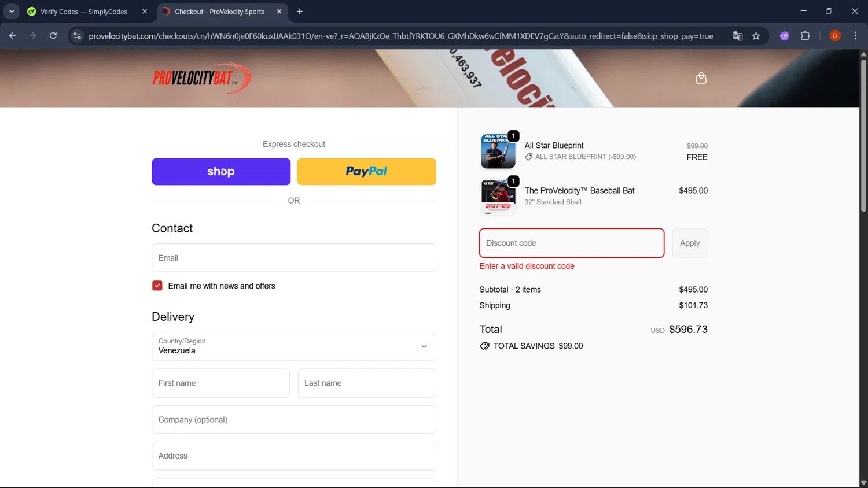The width and height of the screenshot is (868, 488).
Task: Click the ProVelocity Baseball Bat thumbnail
Action: point(498,196)
